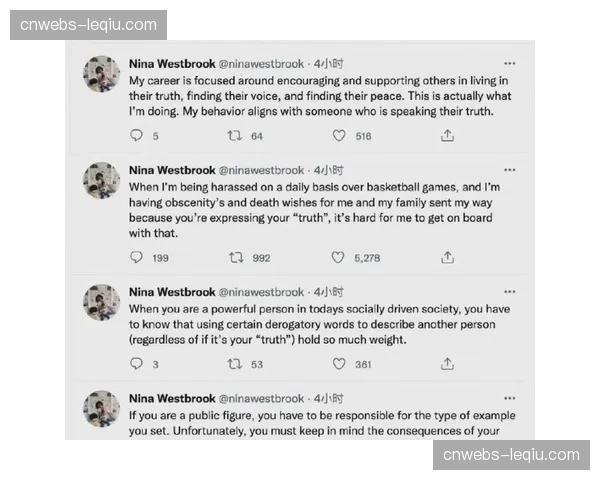Like the tweet with 361 likes
Screen dimensions: 600x480
(x=338, y=364)
